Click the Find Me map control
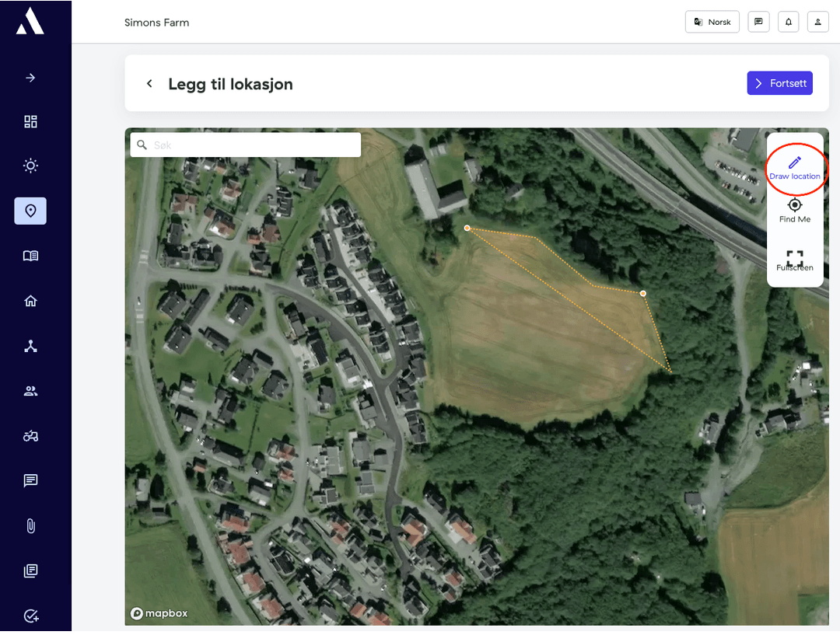Viewport: 840px width, 635px height. tap(794, 210)
